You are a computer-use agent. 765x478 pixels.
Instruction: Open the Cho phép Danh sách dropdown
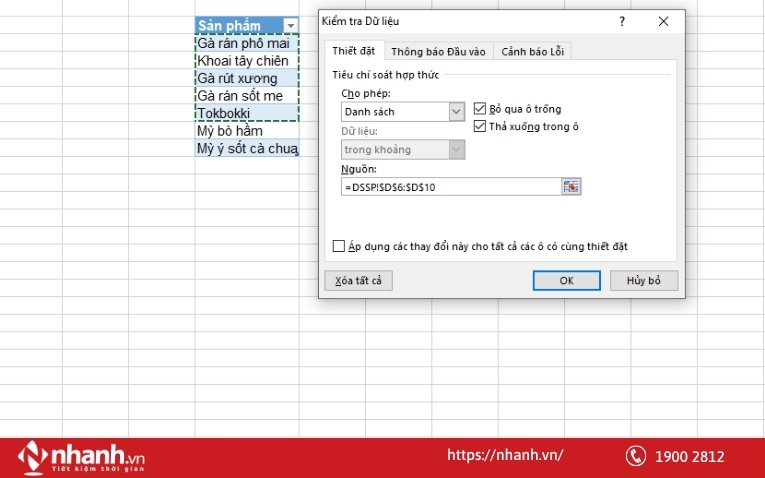coord(457,112)
